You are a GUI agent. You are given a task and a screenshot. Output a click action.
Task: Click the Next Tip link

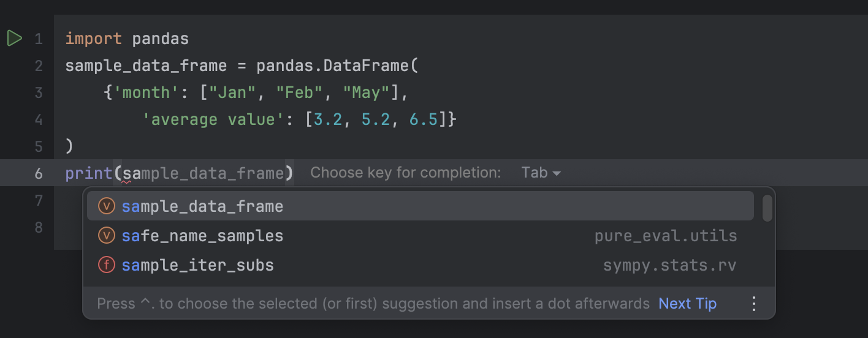[687, 304]
